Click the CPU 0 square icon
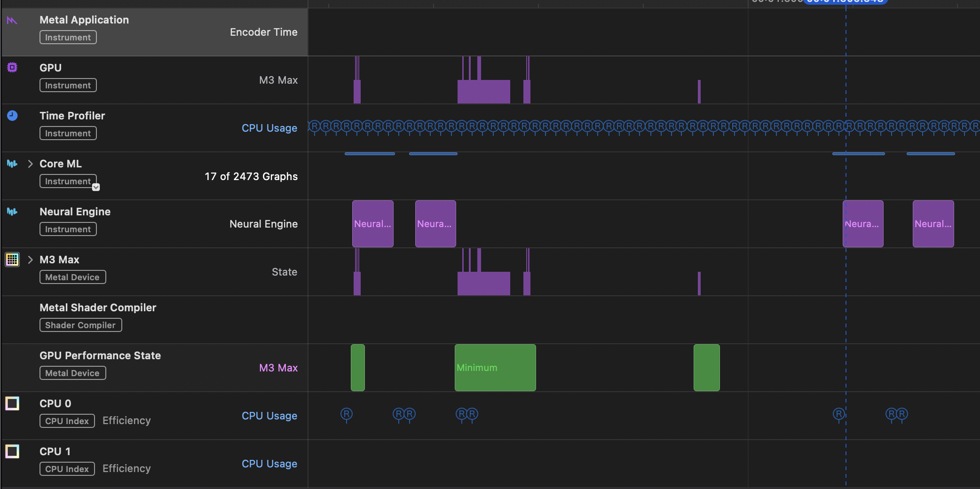This screenshot has height=489, width=980. pyautogui.click(x=12, y=403)
